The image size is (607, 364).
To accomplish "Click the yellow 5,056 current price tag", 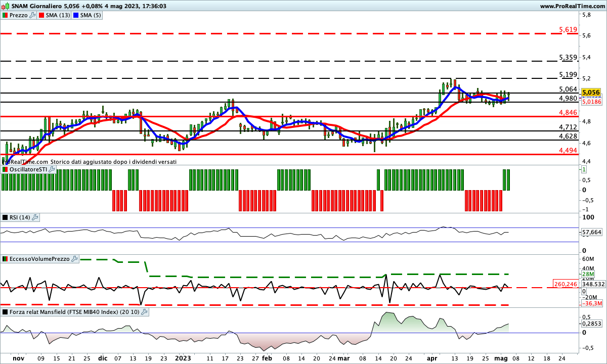I will pyautogui.click(x=591, y=93).
